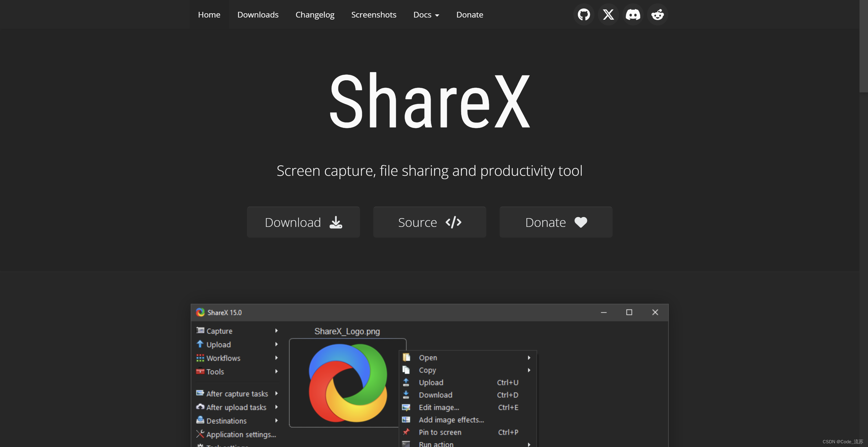Image resolution: width=868 pixels, height=447 pixels.
Task: Select the ShareX_Logo.png thumbnail
Action: pos(348,383)
